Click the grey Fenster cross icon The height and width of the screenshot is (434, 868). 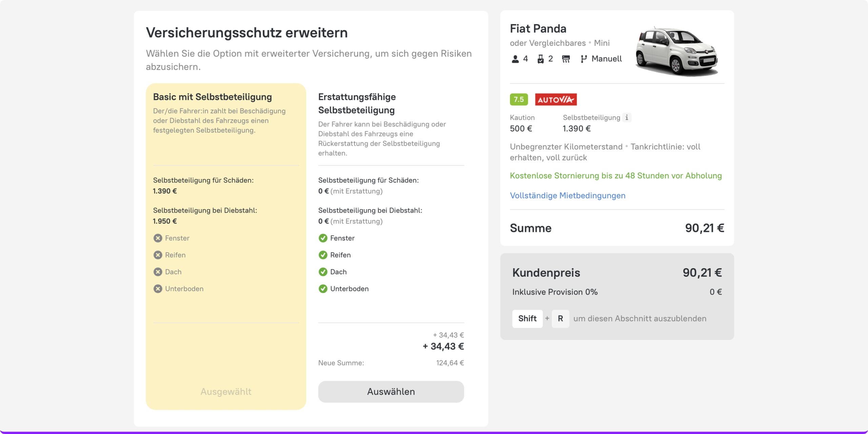[x=158, y=238]
